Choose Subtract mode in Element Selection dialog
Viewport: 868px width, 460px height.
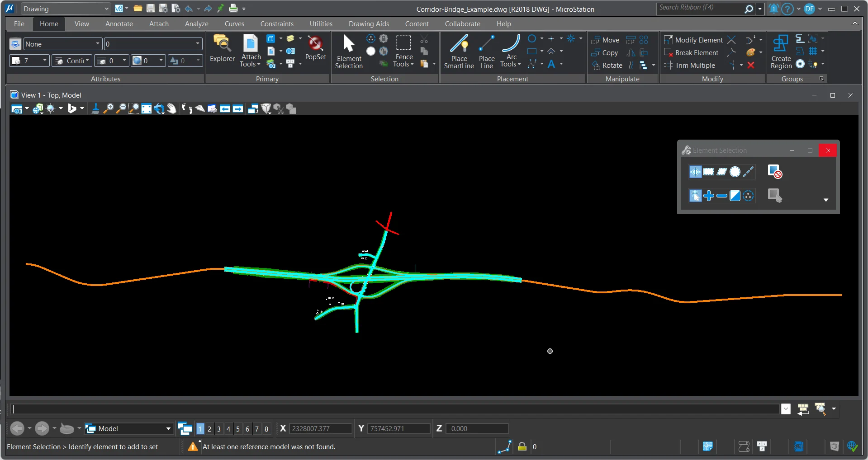pos(722,196)
